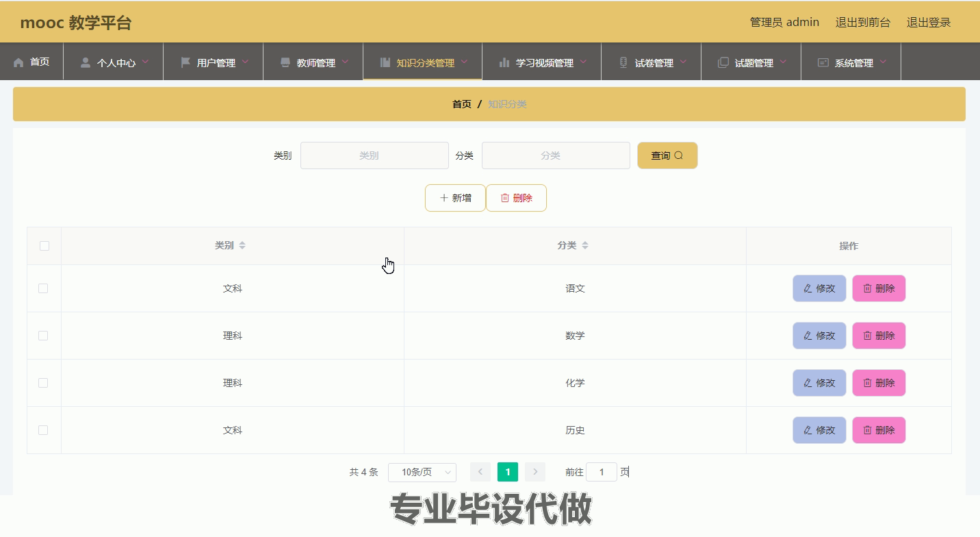Viewport: 980px width, 537px height.
Task: Click the mooc 教学平台 title
Action: 76,23
